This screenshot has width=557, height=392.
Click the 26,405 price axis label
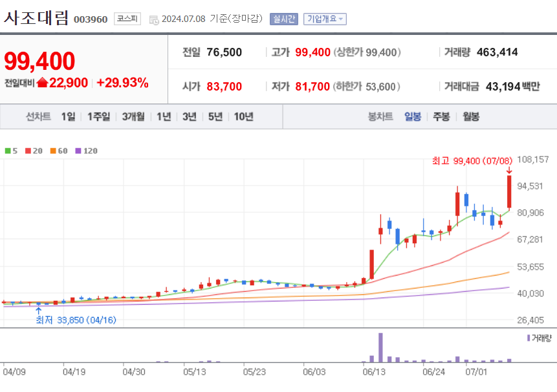coord(530,320)
